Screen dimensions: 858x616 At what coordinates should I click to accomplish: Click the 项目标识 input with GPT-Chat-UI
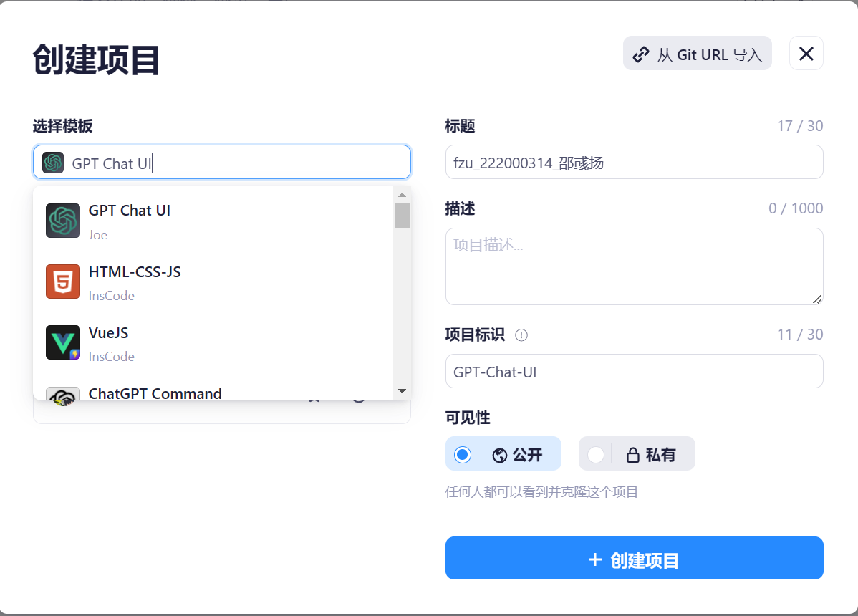pyautogui.click(x=635, y=372)
